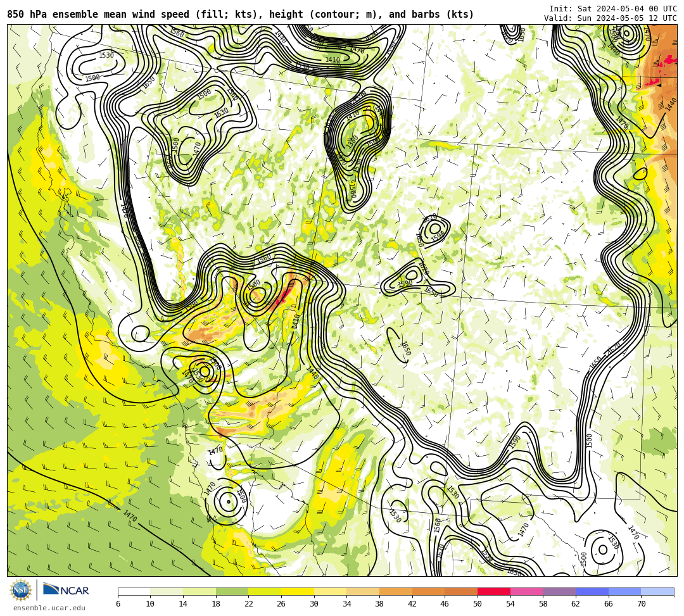Click the pink 54-58 kt colorbar swatch
This screenshot has height=616, width=684.
click(x=526, y=592)
